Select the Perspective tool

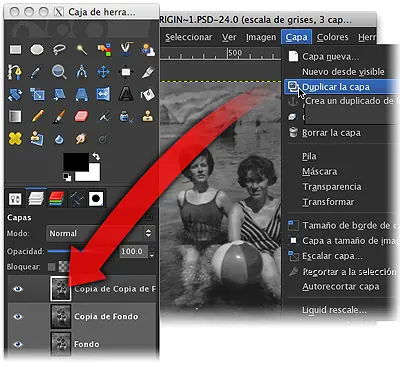click(x=82, y=94)
